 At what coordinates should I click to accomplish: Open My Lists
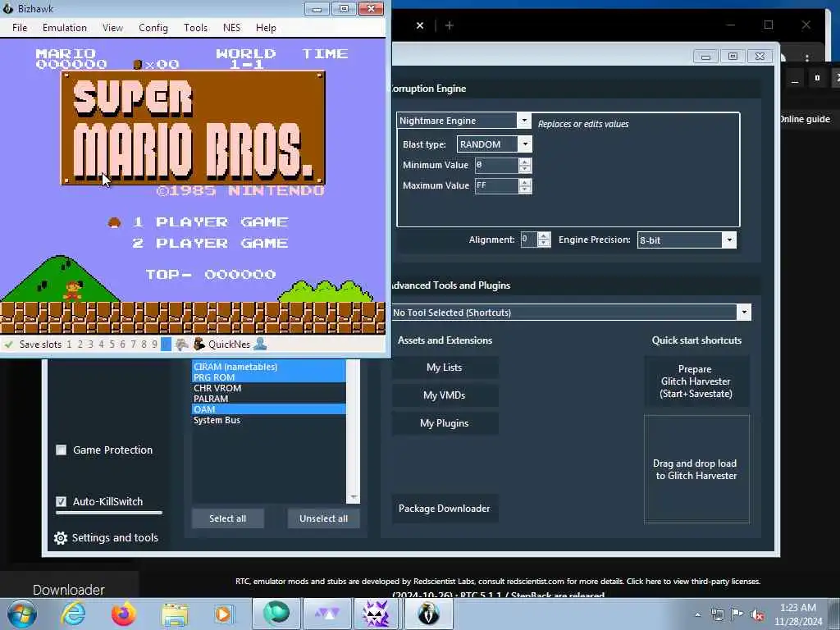point(445,367)
